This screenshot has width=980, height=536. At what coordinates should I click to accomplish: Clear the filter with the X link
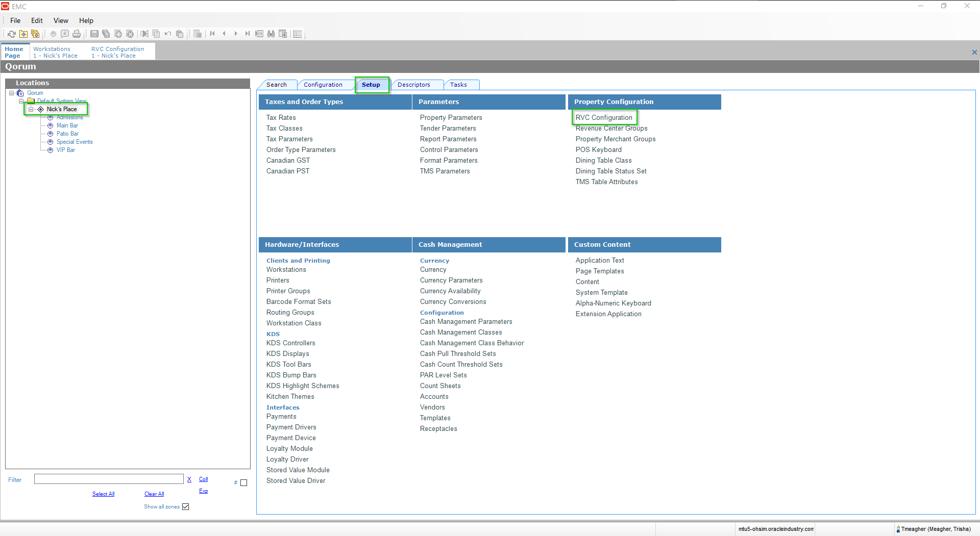[189, 479]
